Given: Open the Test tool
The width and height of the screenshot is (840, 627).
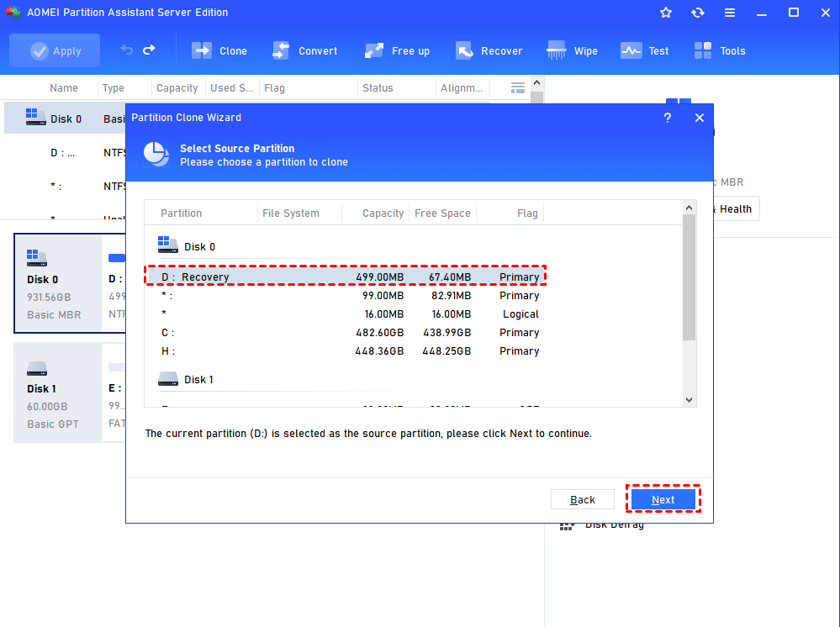Looking at the screenshot, I should coord(644,51).
